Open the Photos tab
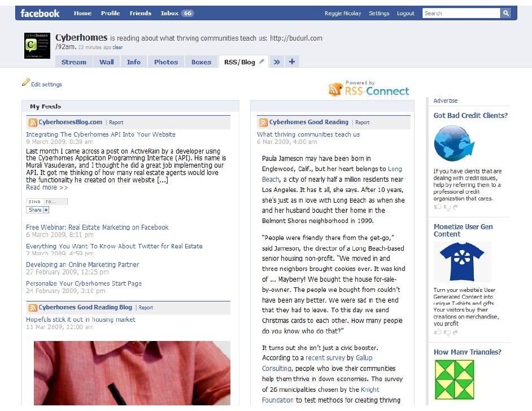Image resolution: width=532 pixels, height=411 pixels. [x=166, y=62]
